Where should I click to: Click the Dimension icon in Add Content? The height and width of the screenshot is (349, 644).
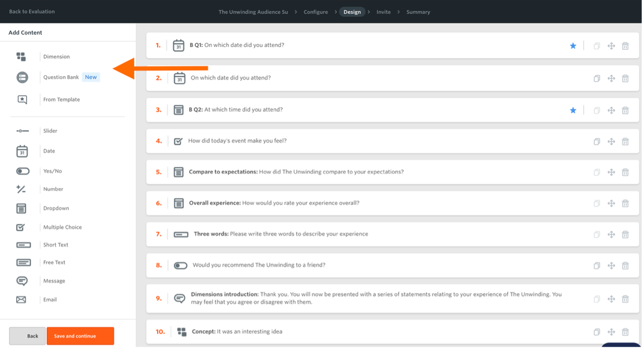(21, 57)
